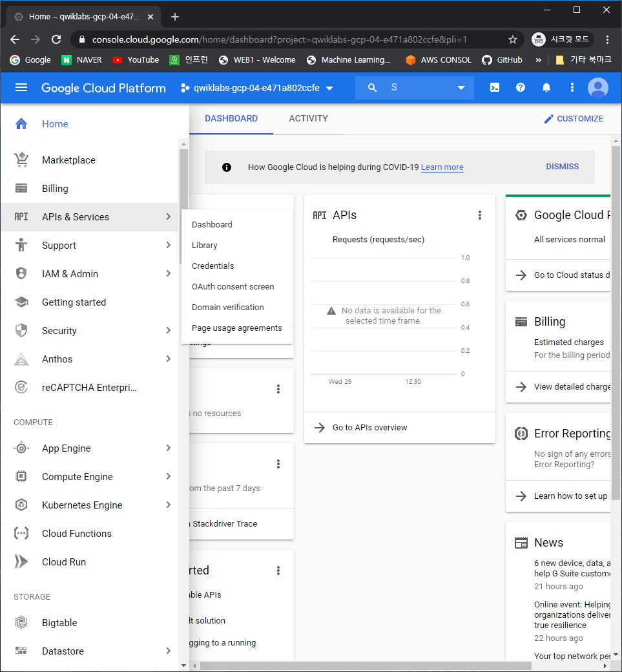Show more bookmarks with the chevron
The width and height of the screenshot is (622, 672).
(x=539, y=60)
